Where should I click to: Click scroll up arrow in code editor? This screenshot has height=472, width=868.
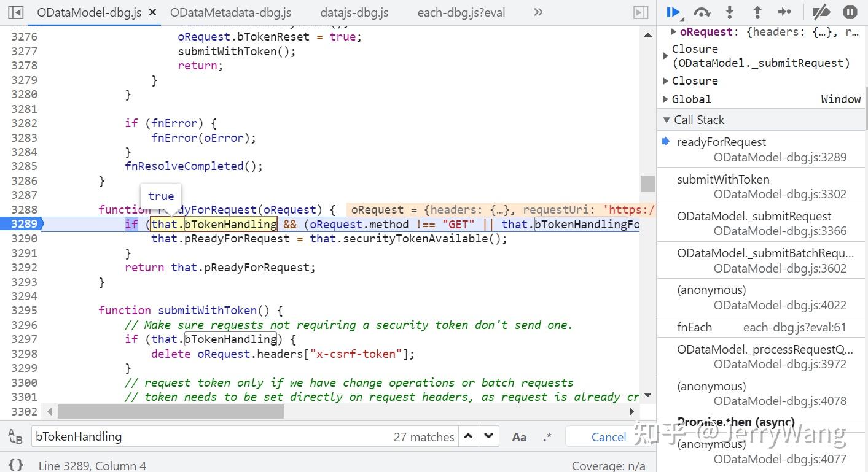(x=647, y=35)
